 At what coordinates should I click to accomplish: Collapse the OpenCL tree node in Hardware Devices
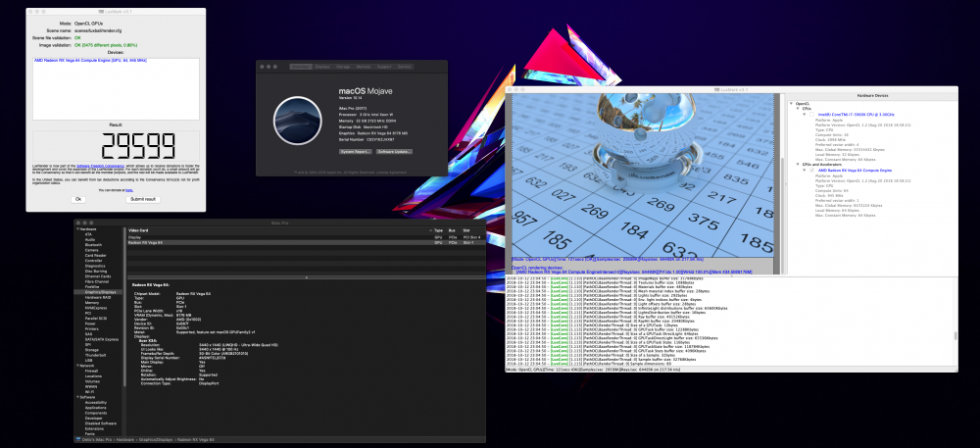coord(791,103)
